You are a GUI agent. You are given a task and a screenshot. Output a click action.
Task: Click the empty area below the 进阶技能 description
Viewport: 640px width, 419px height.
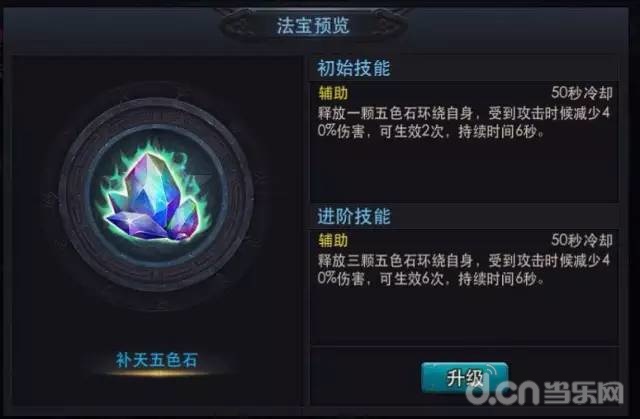(464, 316)
